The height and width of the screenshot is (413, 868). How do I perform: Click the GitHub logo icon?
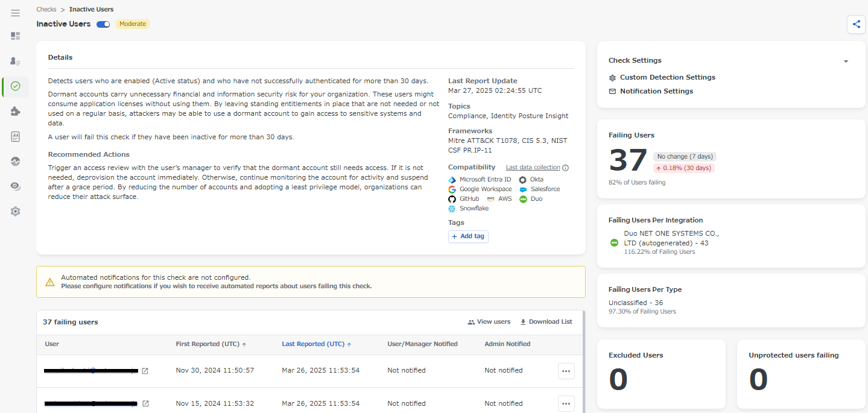point(452,199)
